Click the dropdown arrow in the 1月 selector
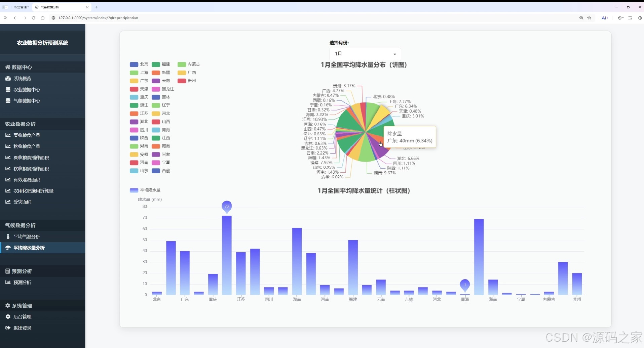Screen dimensions: 644x348 (395, 54)
